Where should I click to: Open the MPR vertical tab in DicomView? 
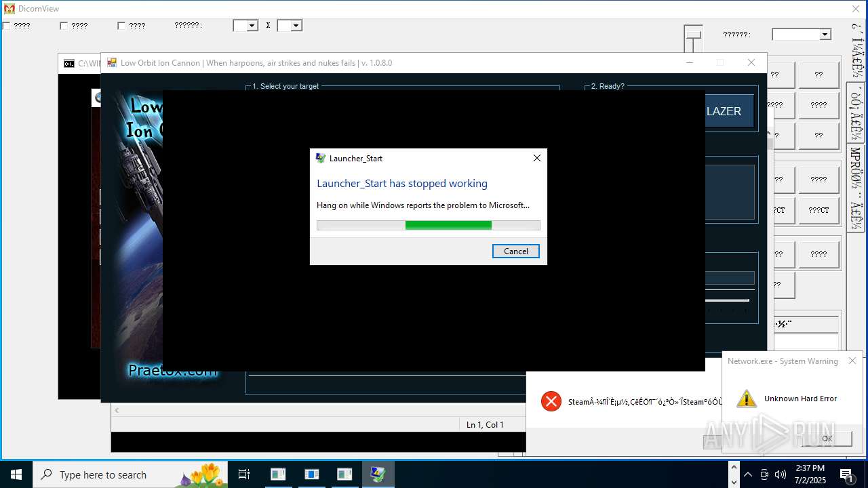click(856, 188)
